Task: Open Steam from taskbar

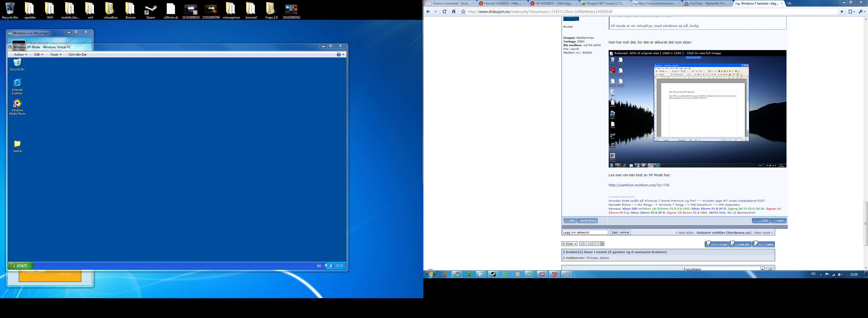Action: click(493, 275)
